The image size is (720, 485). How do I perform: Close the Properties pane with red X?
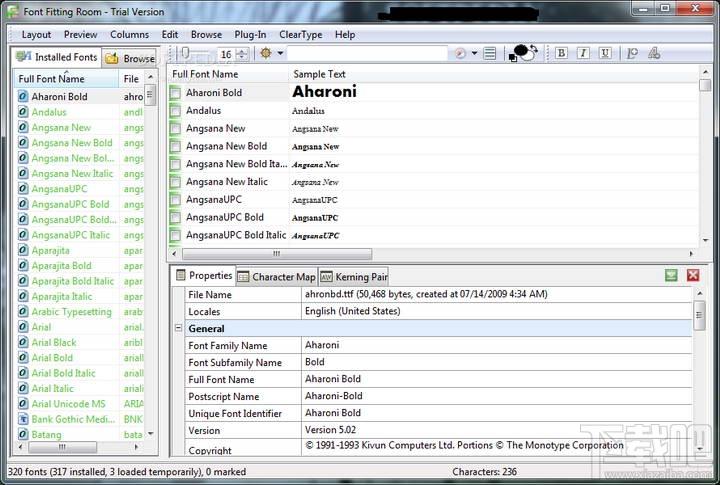click(693, 275)
